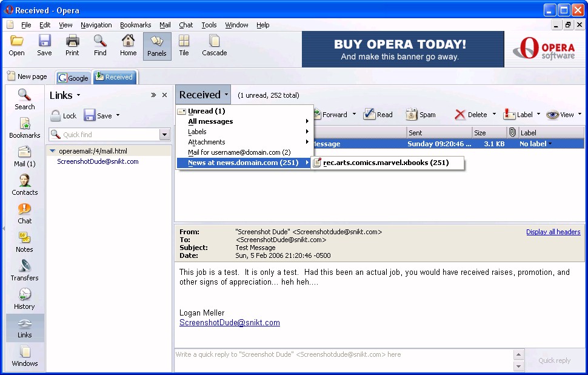Viewport: 588px width, 375px height.
Task: Open the Transfers panel
Action: (x=24, y=271)
